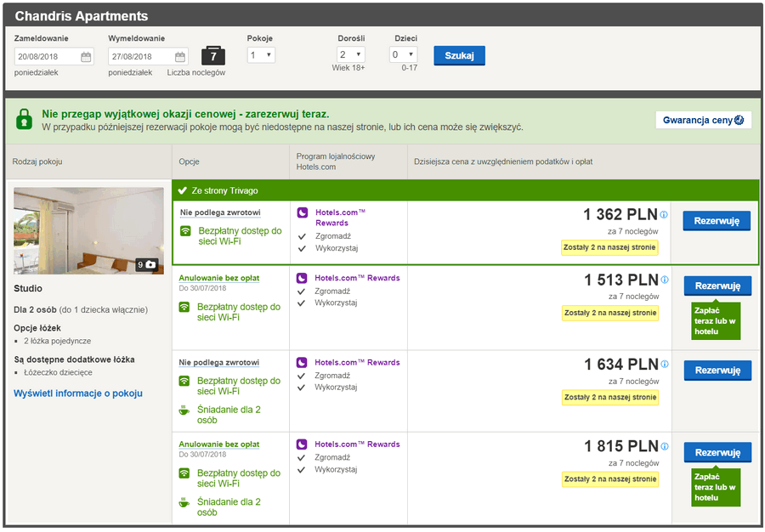The height and width of the screenshot is (532, 765).
Task: Click the Szukaj search button
Action: 459,55
